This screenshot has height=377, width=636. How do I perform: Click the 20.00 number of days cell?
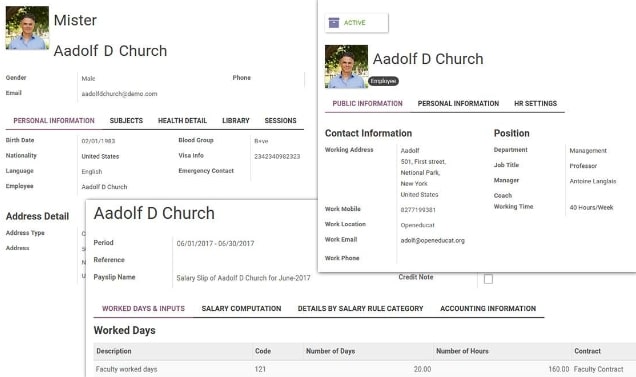click(x=422, y=369)
